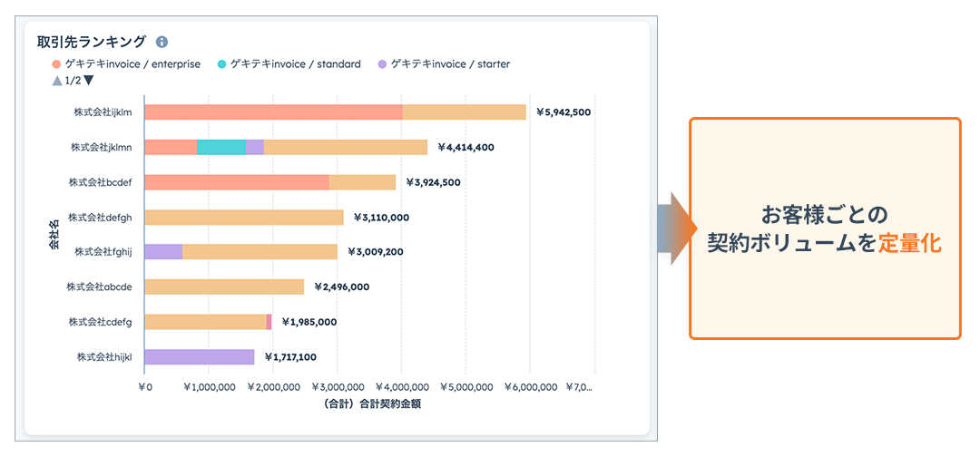This screenshot has height=457, width=980.
Task: Click the ¥5,942,500 value label
Action: pos(563,112)
